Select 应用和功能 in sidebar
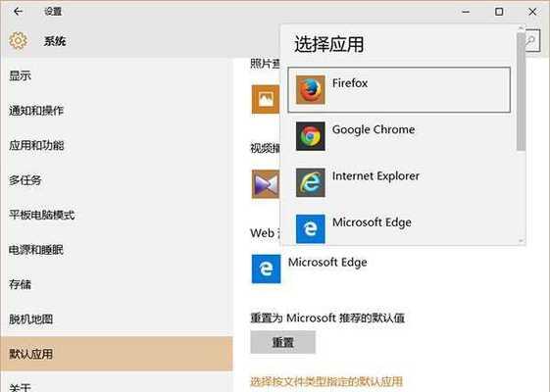Viewport: 550px width, 392px height. click(x=36, y=145)
